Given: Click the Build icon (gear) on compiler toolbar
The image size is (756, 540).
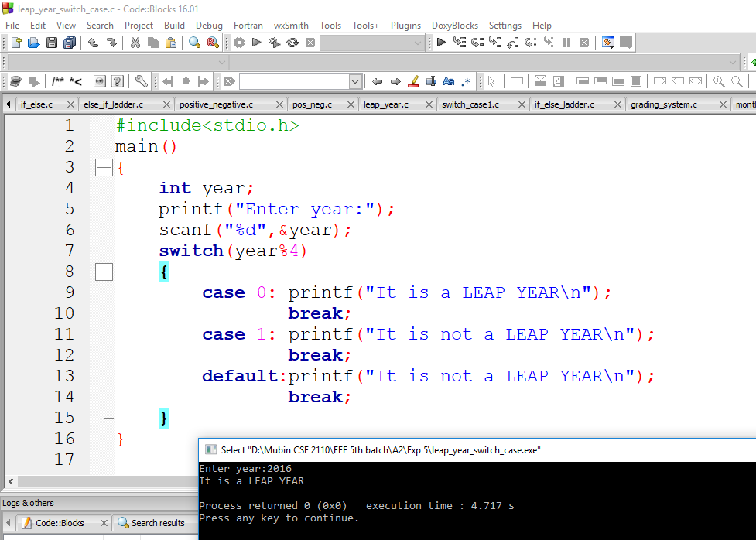Looking at the screenshot, I should pos(239,43).
